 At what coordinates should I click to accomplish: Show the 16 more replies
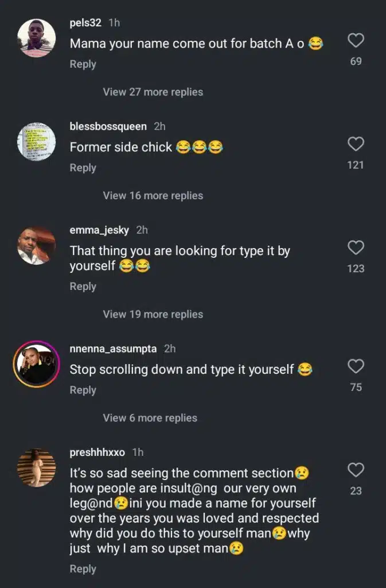tap(153, 196)
